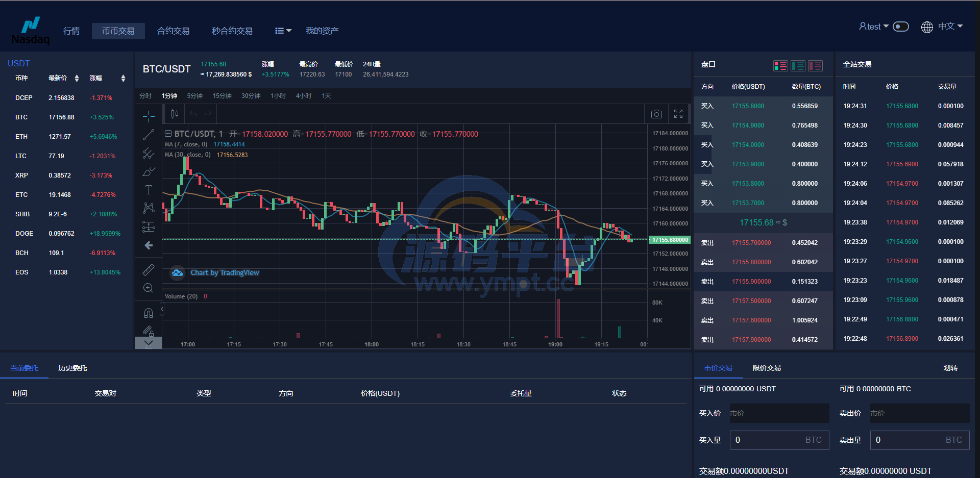Show combined buy and sell order book

[x=780, y=66]
